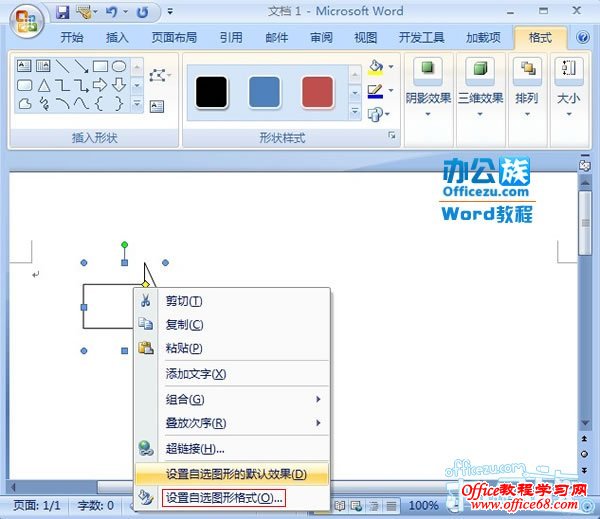The width and height of the screenshot is (600, 519).
Task: Click the yellow adjustment diamond on callout
Action: pos(145,284)
